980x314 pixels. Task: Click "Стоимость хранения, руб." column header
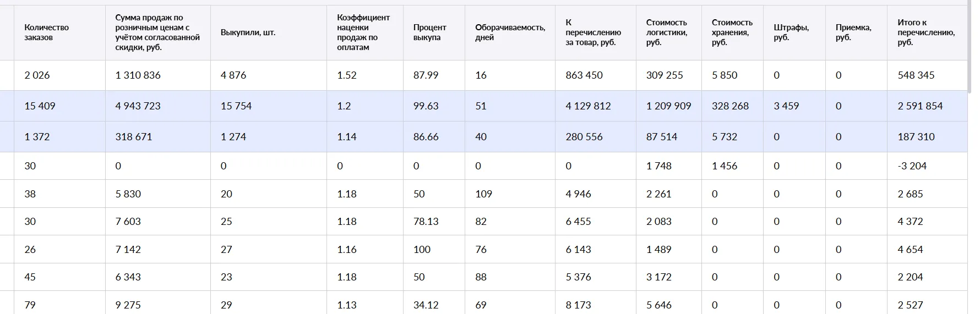(x=732, y=32)
